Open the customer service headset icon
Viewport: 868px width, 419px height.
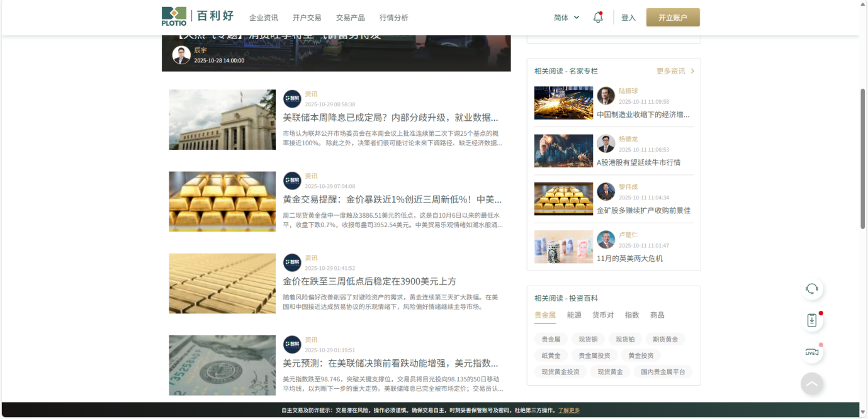(811, 289)
